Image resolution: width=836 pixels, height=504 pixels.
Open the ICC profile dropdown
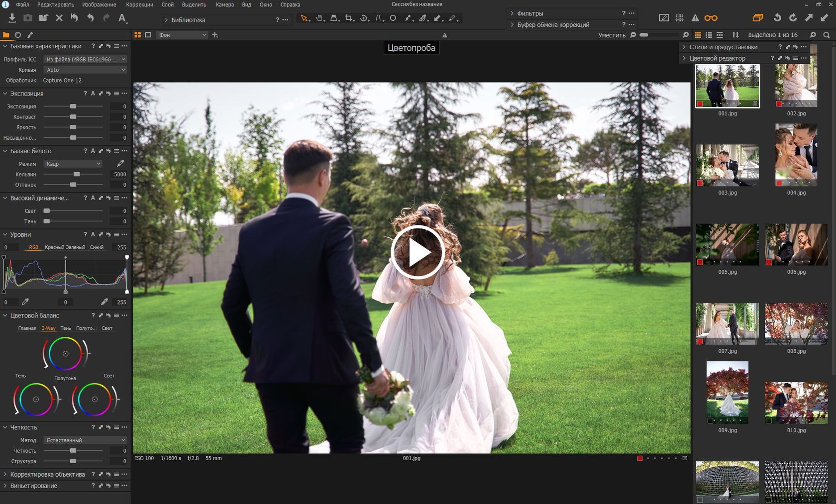[85, 59]
